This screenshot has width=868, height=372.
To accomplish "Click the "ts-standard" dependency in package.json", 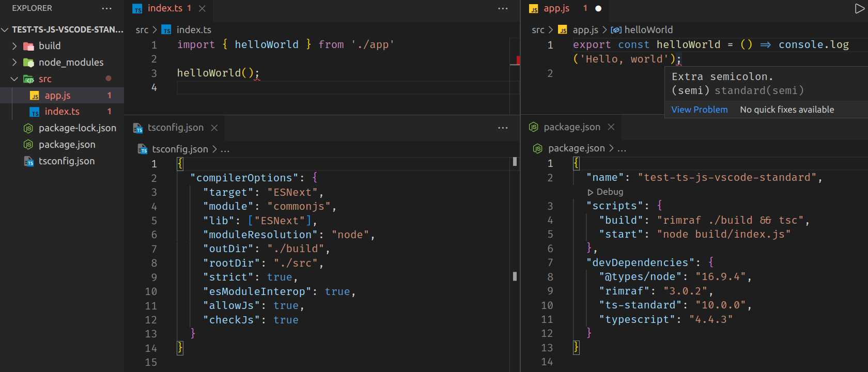I will [x=641, y=305].
